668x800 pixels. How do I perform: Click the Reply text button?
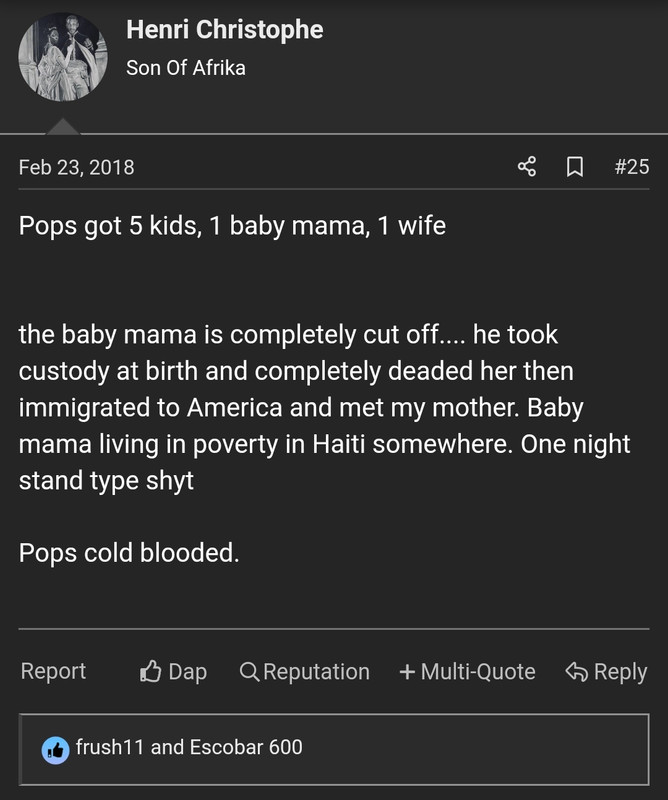coord(620,672)
